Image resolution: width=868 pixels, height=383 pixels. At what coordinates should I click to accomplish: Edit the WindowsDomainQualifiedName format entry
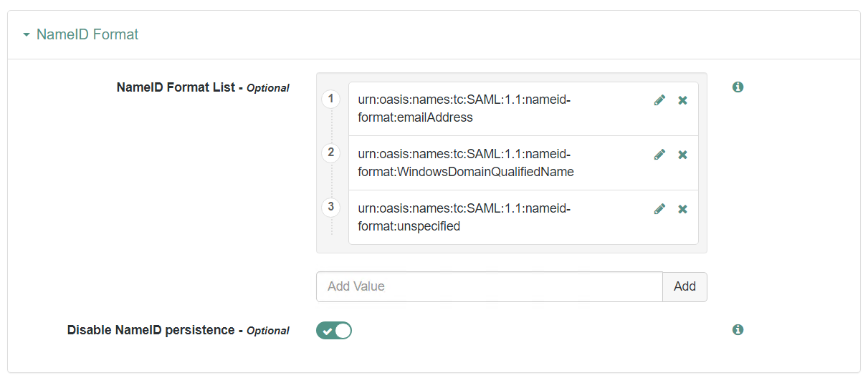pyautogui.click(x=659, y=155)
